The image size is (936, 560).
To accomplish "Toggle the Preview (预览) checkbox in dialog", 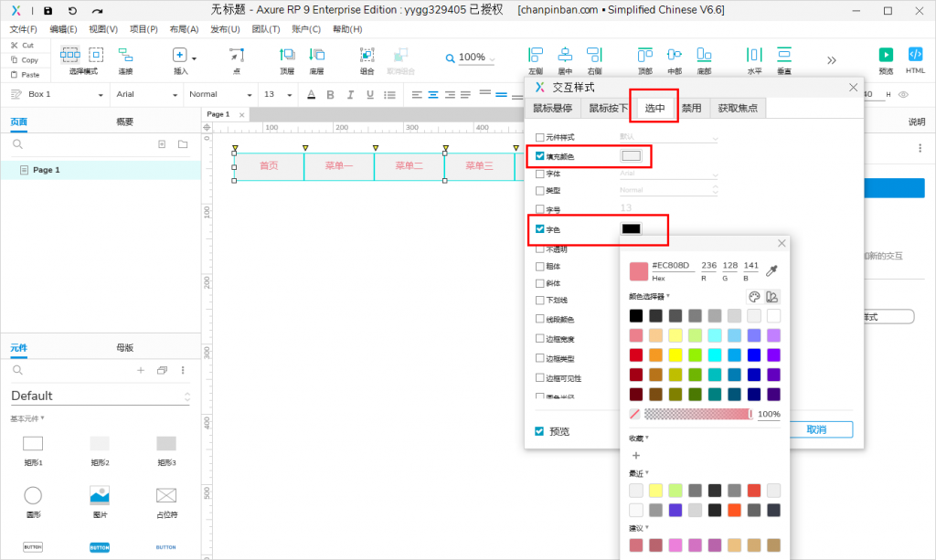I will (540, 430).
